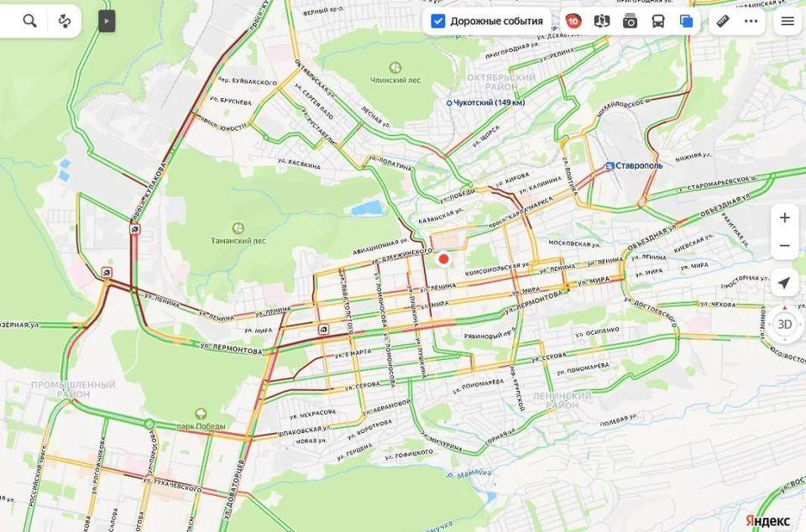Screen dimensions: 806x532
Task: Expand the collapsed side panel arrow
Action: point(107,21)
